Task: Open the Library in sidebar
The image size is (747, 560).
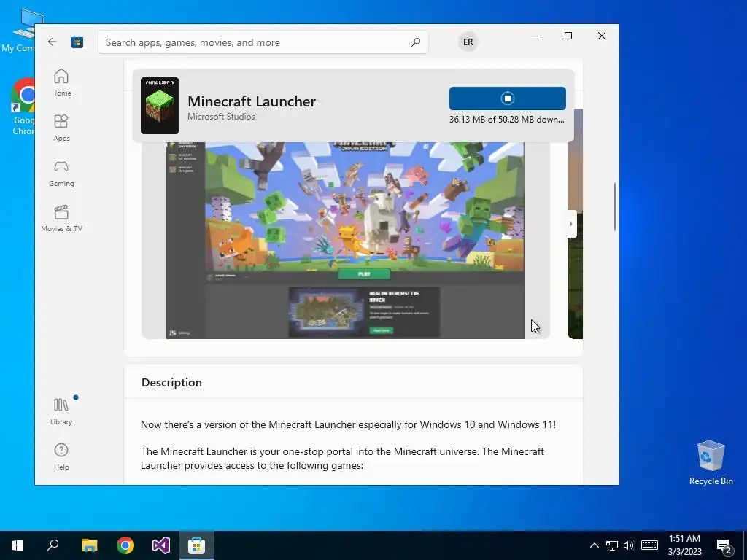Action: [x=61, y=411]
